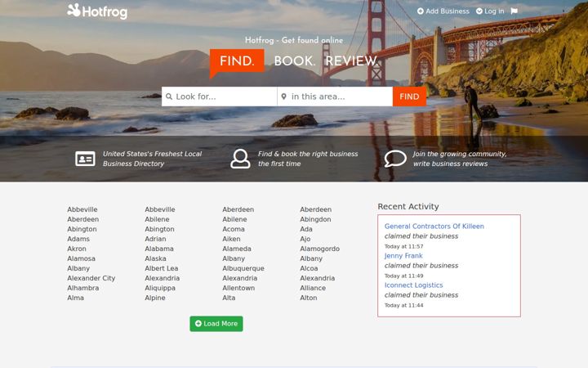This screenshot has width=588, height=368.
Task: Click the location pin icon
Action: pyautogui.click(x=284, y=96)
